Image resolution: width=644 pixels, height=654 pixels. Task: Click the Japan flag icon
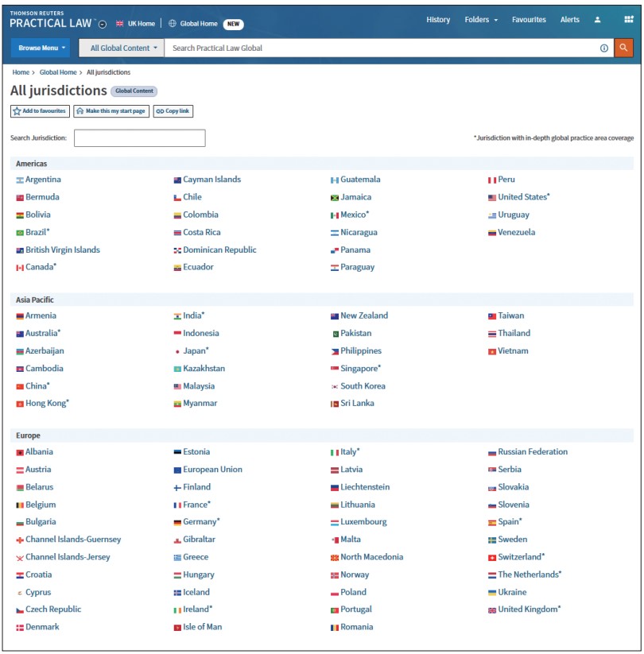pyautogui.click(x=177, y=351)
